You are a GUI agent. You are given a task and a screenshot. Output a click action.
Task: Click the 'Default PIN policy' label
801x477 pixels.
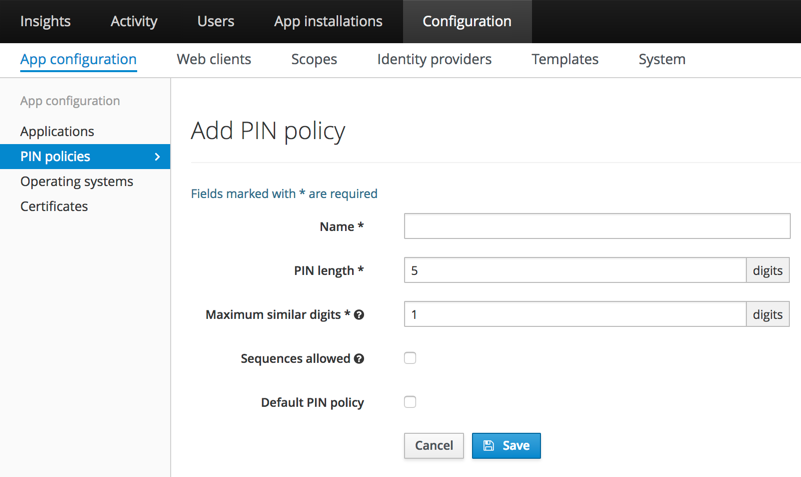[312, 403]
